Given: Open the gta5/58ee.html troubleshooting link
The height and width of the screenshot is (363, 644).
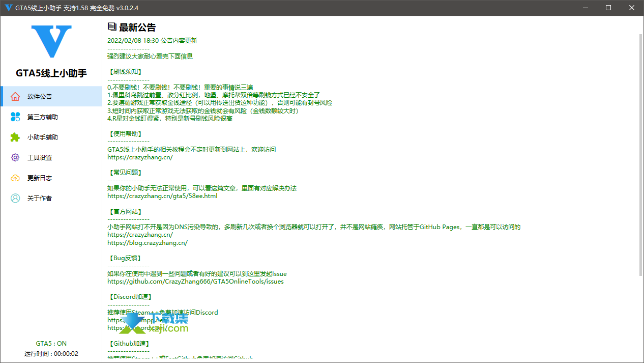Looking at the screenshot, I should [x=162, y=196].
